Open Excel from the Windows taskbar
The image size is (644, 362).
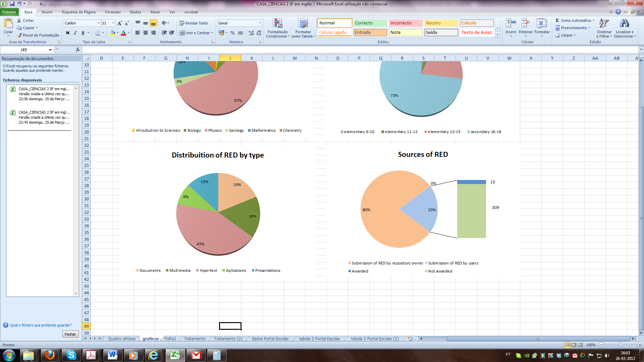pos(175,355)
